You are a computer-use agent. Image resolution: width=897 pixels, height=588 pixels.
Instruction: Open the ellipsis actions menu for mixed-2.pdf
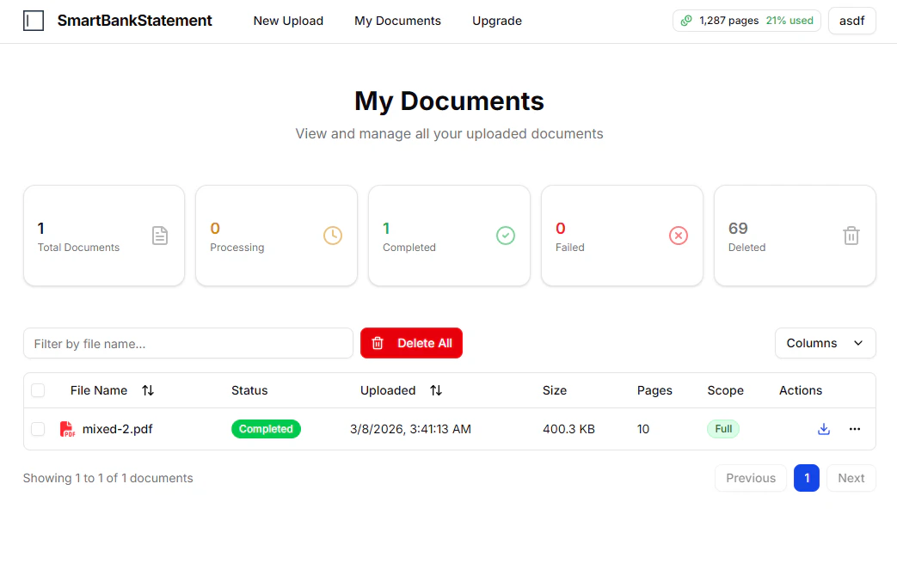(854, 429)
